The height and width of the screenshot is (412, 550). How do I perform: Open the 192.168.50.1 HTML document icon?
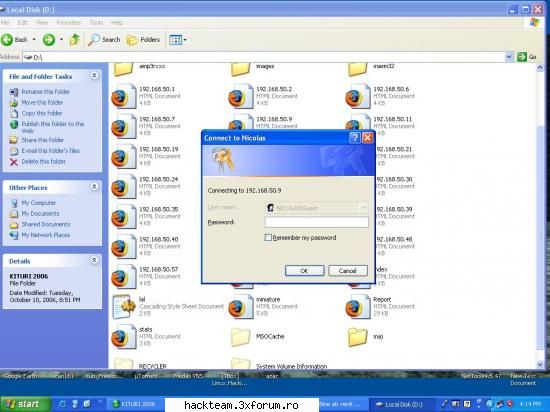tap(123, 96)
